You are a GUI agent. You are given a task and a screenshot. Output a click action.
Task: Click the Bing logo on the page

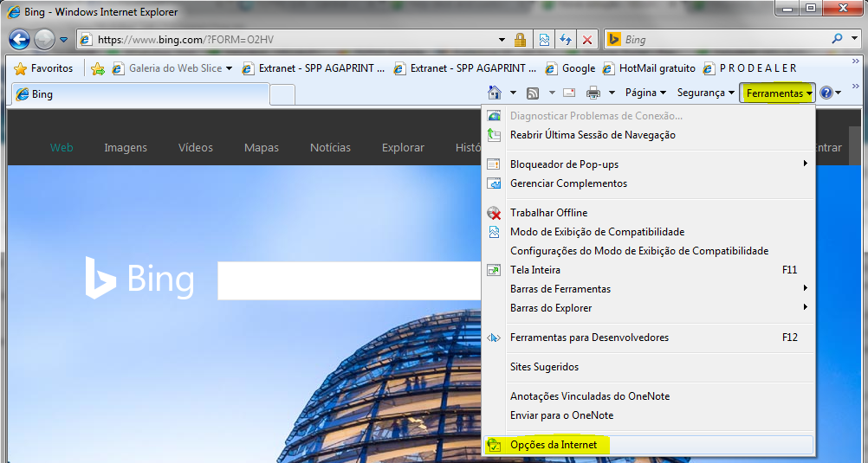click(x=139, y=278)
